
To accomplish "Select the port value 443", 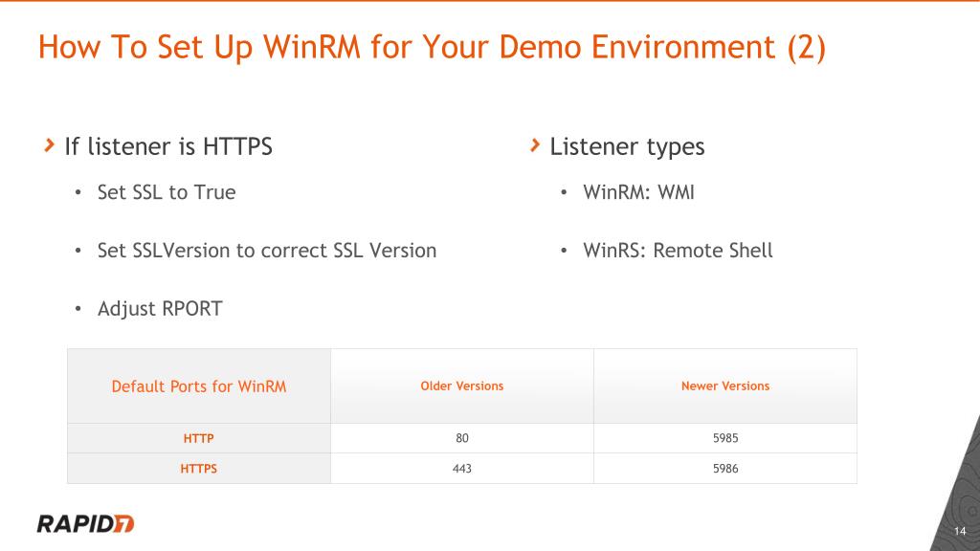I will (462, 469).
